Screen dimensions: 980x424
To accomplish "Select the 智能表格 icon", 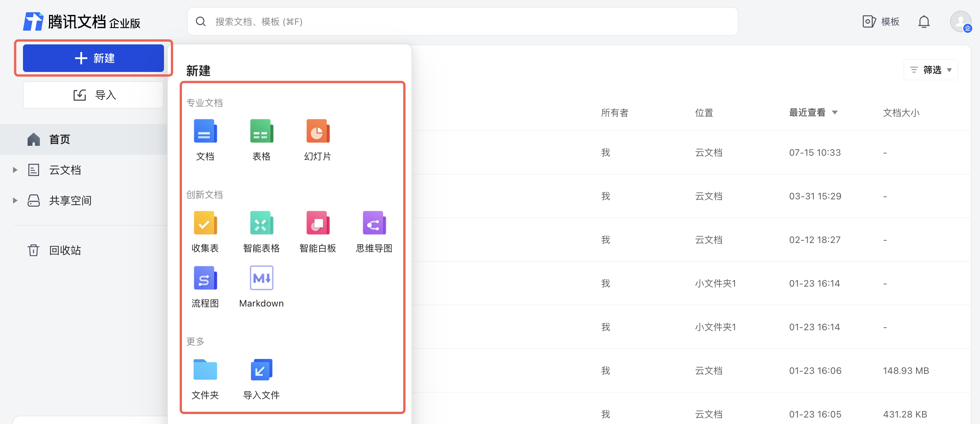I will [x=261, y=223].
